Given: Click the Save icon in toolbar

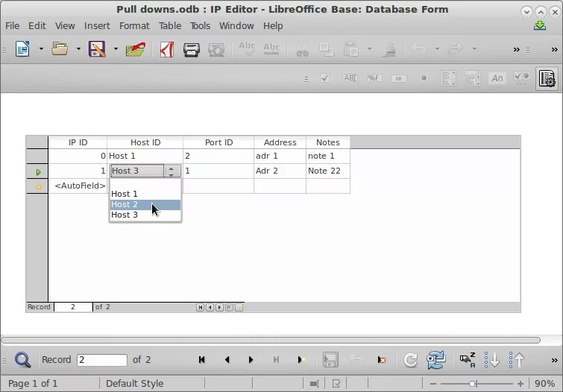Looking at the screenshot, I should click(x=97, y=49).
